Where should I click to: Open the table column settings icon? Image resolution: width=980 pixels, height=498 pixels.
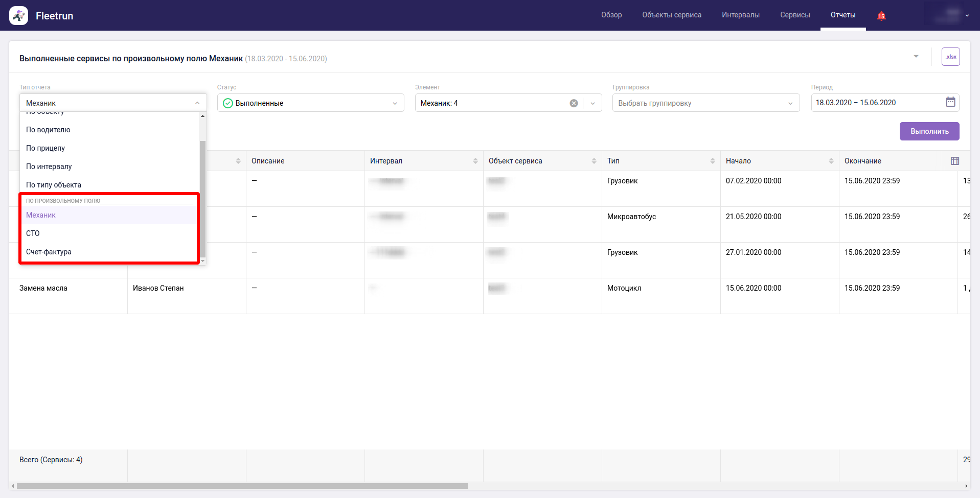[954, 161]
